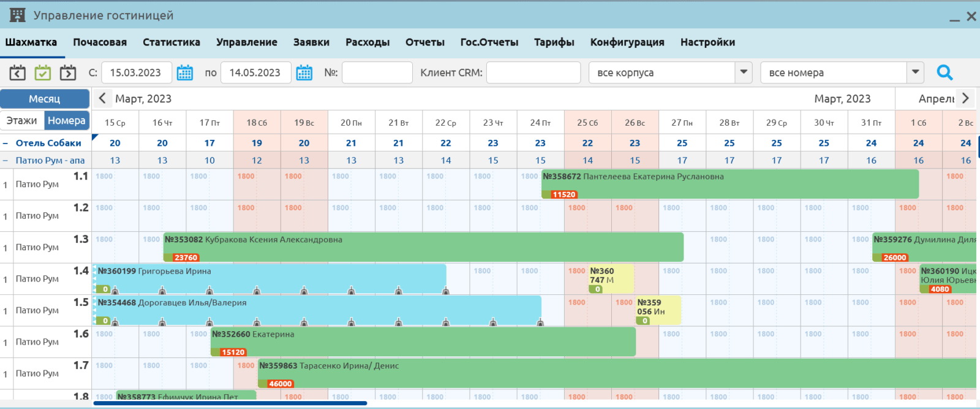Open the 'все номера' dropdown
Viewport: 980px width, 409px height.
tap(914, 72)
